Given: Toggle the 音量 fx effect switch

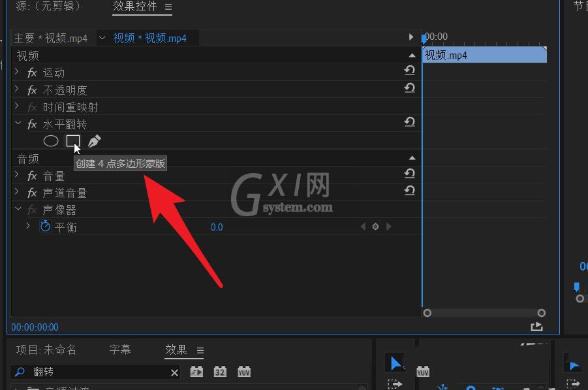Looking at the screenshot, I should 32,176.
